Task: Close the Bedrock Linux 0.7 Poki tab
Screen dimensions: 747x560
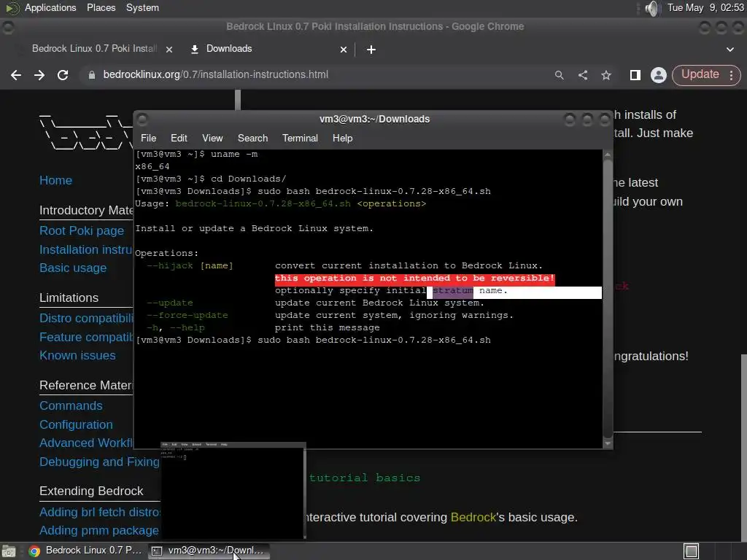Action: (169, 50)
